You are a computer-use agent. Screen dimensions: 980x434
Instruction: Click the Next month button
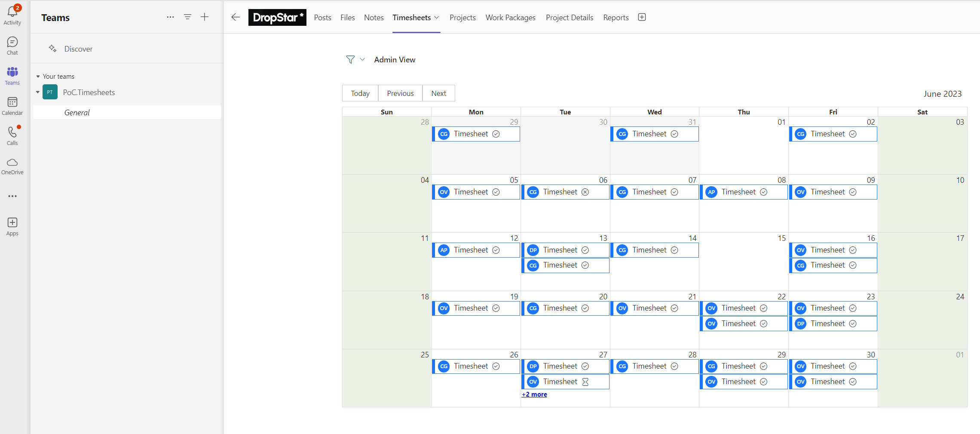438,93
